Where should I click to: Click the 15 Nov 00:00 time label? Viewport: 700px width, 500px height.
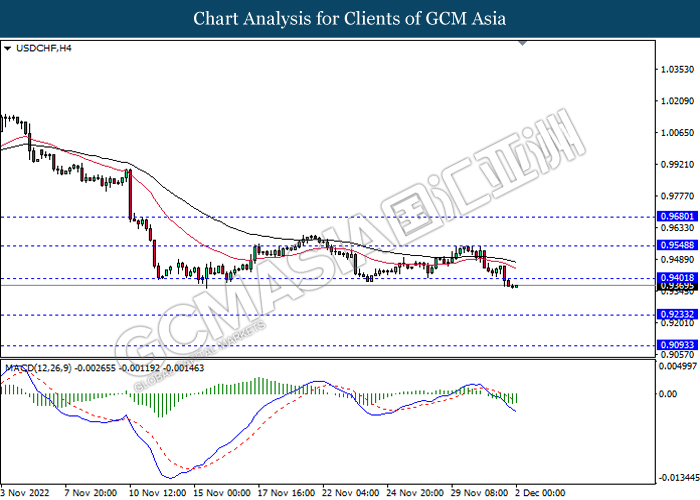222,492
